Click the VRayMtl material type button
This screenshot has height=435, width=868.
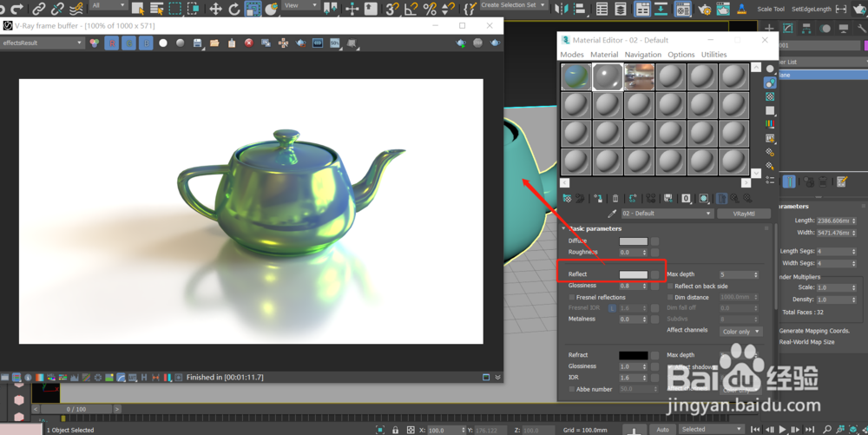tap(744, 214)
